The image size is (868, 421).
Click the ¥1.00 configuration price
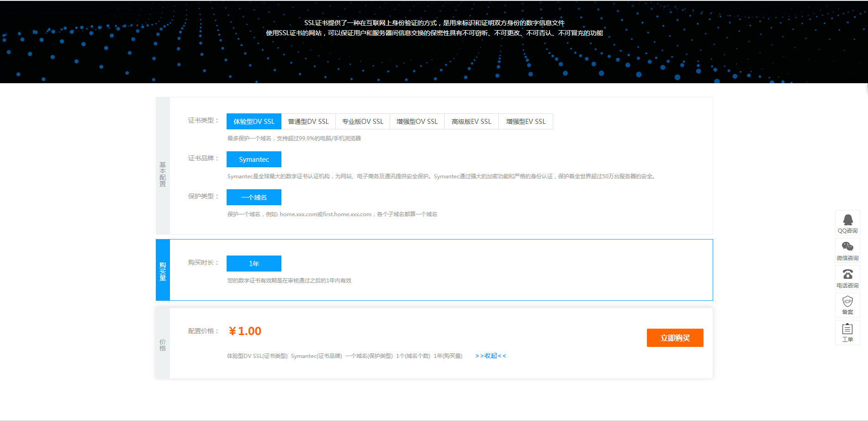tap(245, 331)
